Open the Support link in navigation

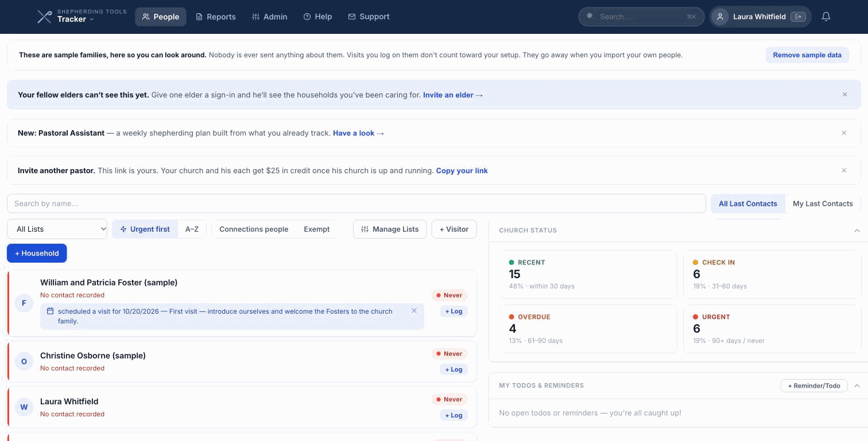(x=369, y=17)
